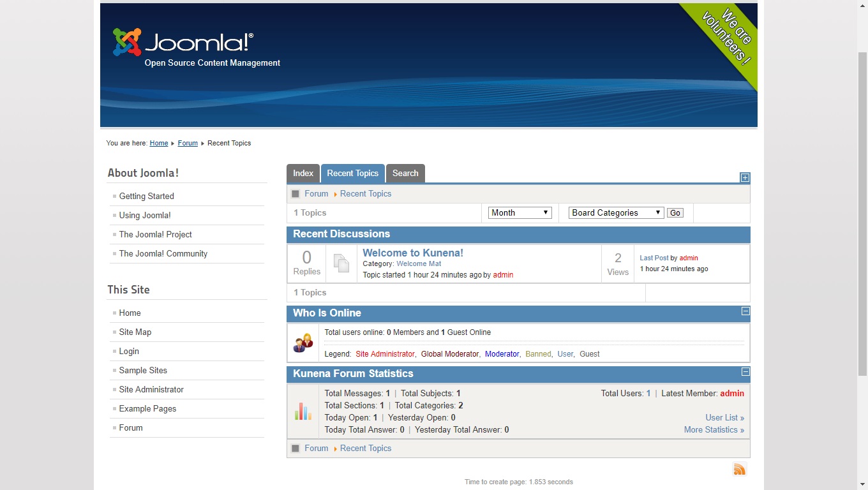The image size is (868, 490).
Task: Open the Login menu item
Action: pyautogui.click(x=129, y=351)
